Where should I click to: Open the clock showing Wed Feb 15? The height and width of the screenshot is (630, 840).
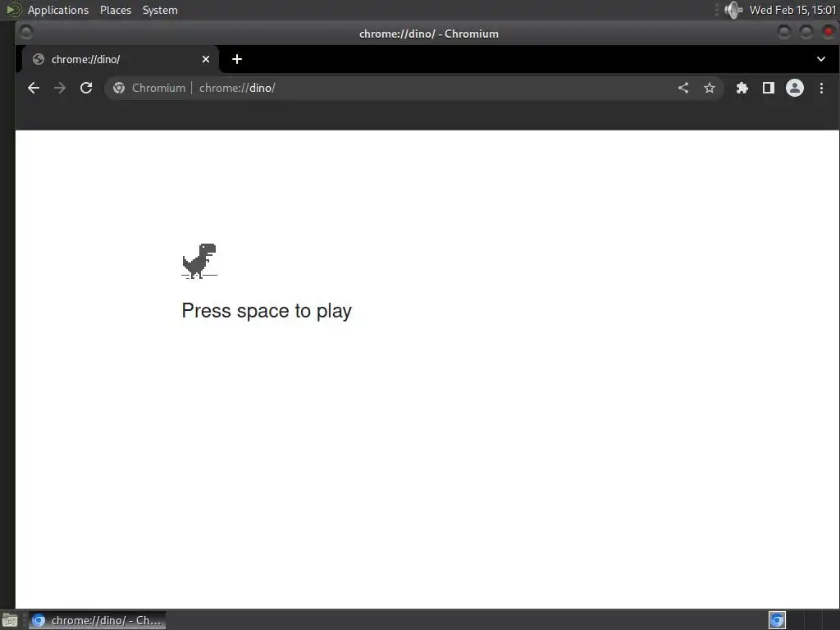point(792,10)
